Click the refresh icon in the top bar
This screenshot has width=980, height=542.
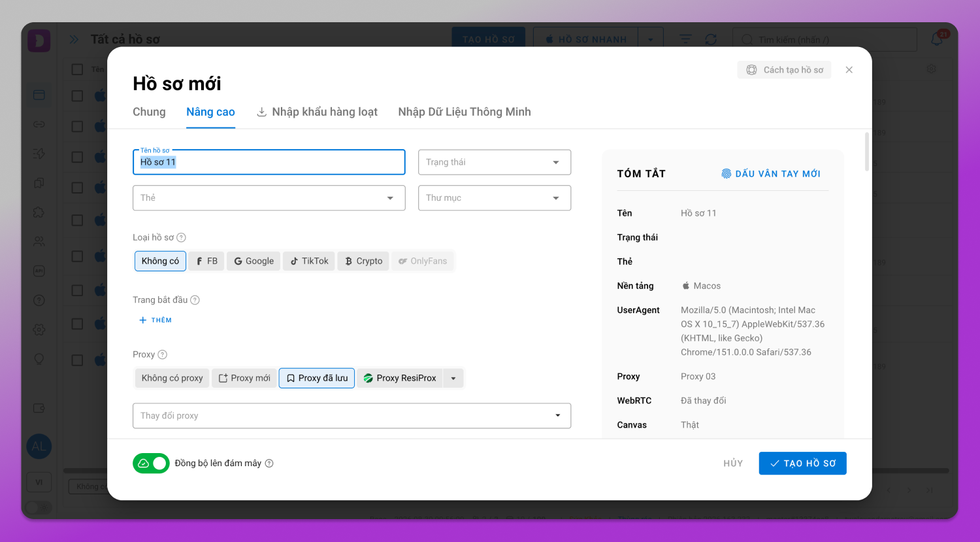pyautogui.click(x=711, y=39)
